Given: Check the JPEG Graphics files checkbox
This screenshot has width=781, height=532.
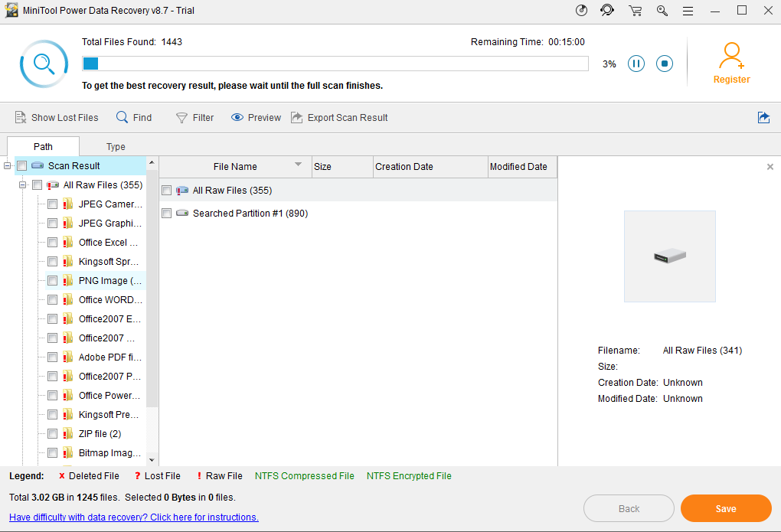Looking at the screenshot, I should (x=52, y=224).
